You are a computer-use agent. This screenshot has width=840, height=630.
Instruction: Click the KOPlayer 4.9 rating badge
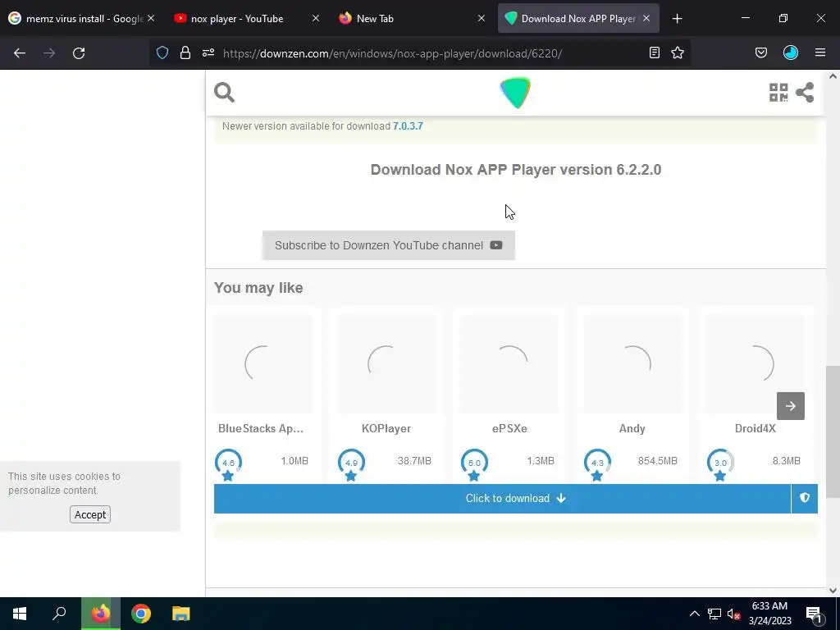(x=351, y=465)
